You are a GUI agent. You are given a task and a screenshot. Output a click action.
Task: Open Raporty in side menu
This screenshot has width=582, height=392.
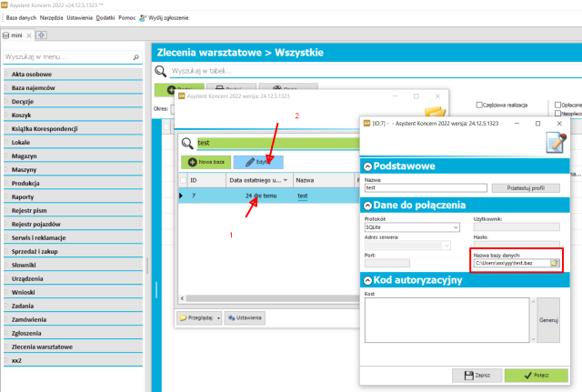click(x=73, y=197)
